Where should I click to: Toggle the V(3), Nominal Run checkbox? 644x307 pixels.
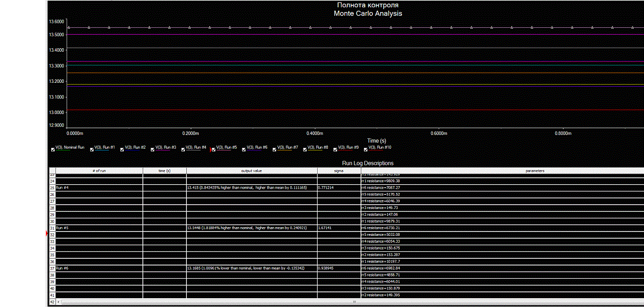(x=53, y=150)
